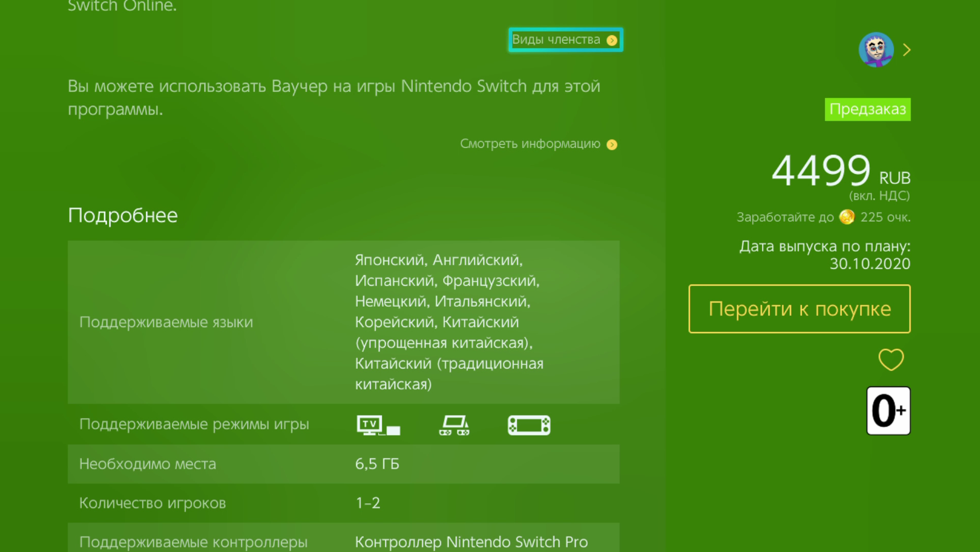Click the 'Предзаказ' label badge
Image resolution: width=980 pixels, height=552 pixels.
868,109
